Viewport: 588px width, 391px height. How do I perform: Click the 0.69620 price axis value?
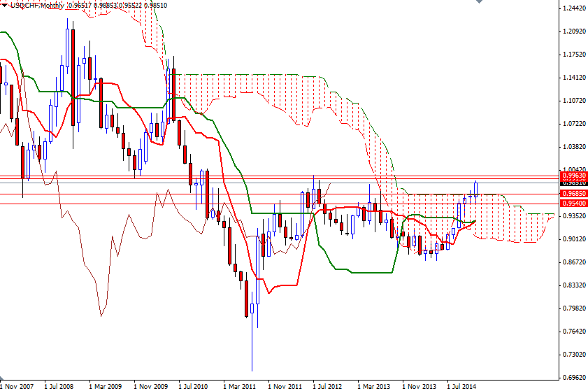pos(575,378)
